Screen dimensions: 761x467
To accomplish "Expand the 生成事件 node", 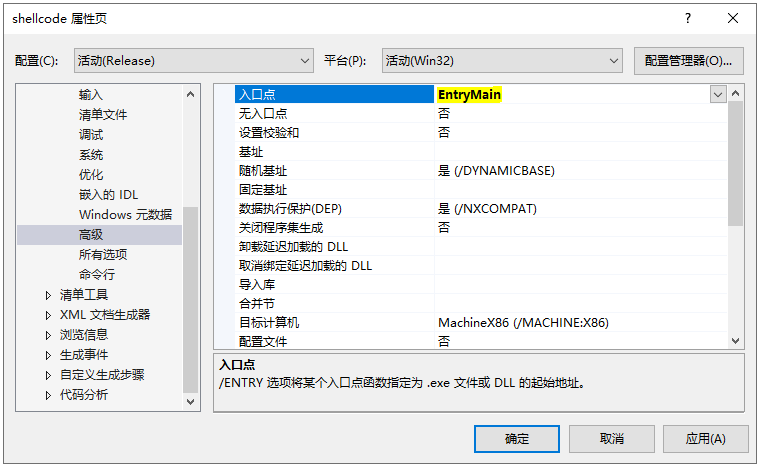I will click(48, 355).
